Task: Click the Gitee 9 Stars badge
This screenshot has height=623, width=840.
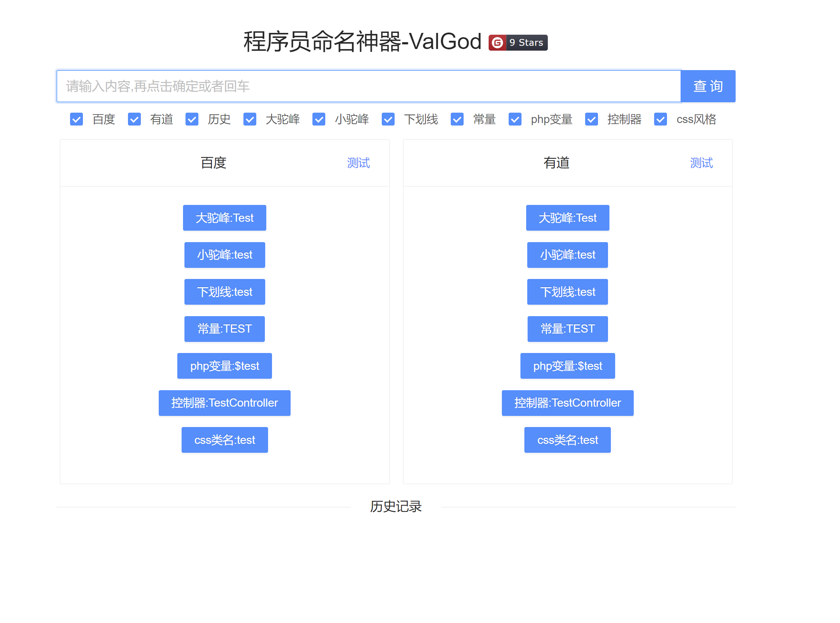Action: [x=518, y=43]
